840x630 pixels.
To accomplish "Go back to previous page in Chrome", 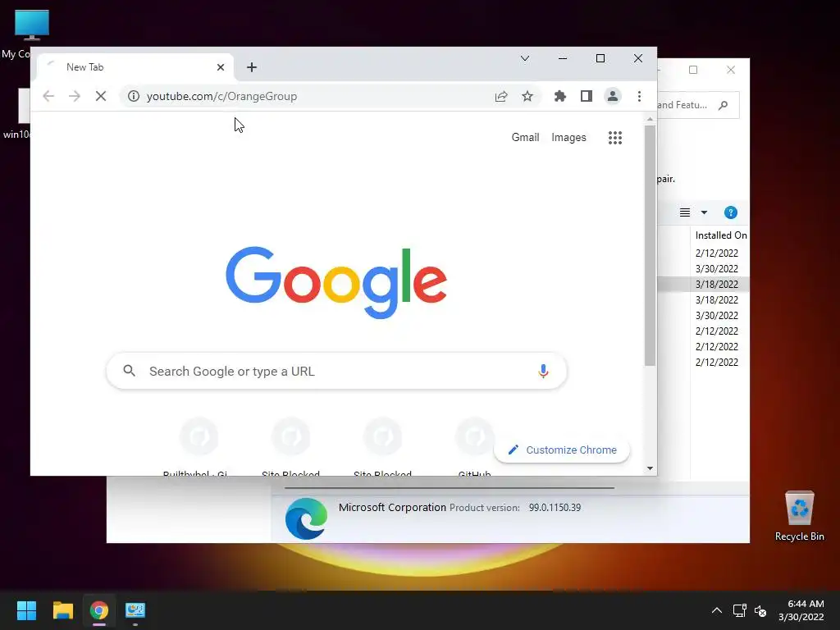I will [48, 97].
